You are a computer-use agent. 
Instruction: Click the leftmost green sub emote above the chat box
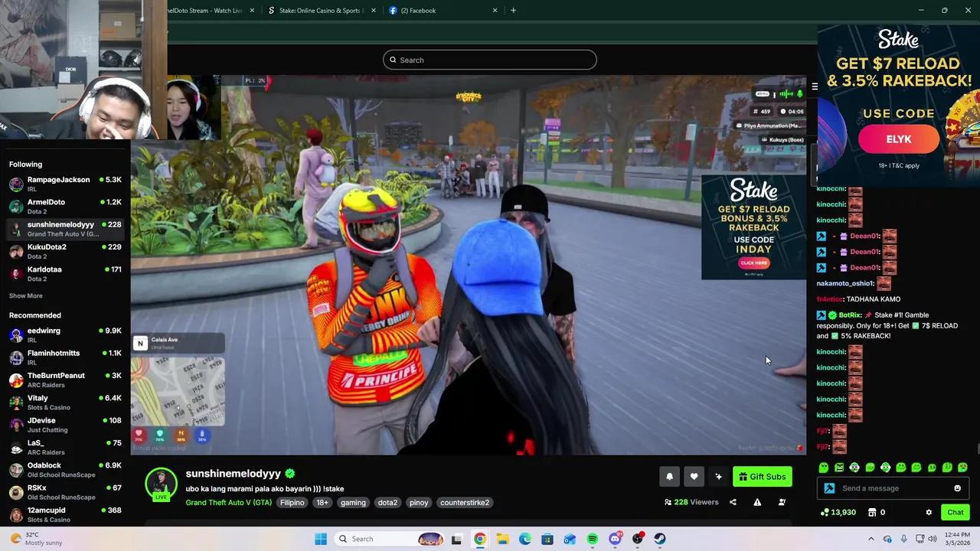coord(823,467)
